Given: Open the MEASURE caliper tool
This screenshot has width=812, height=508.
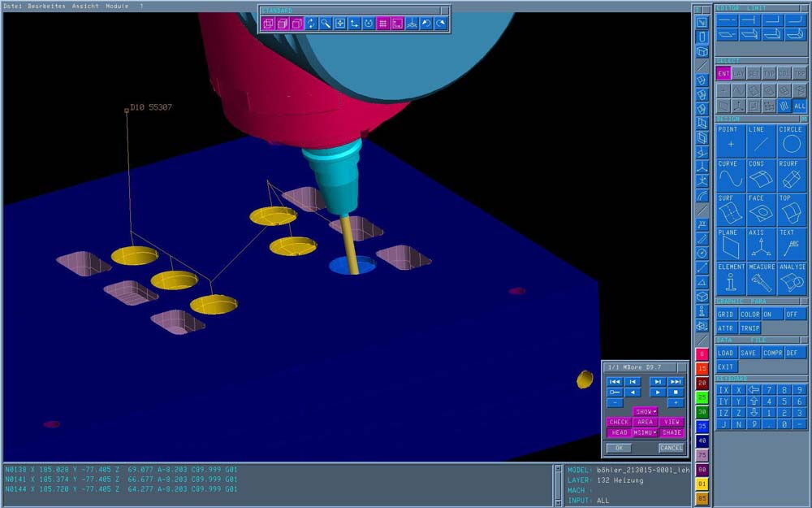Looking at the screenshot, I should pos(761,278).
